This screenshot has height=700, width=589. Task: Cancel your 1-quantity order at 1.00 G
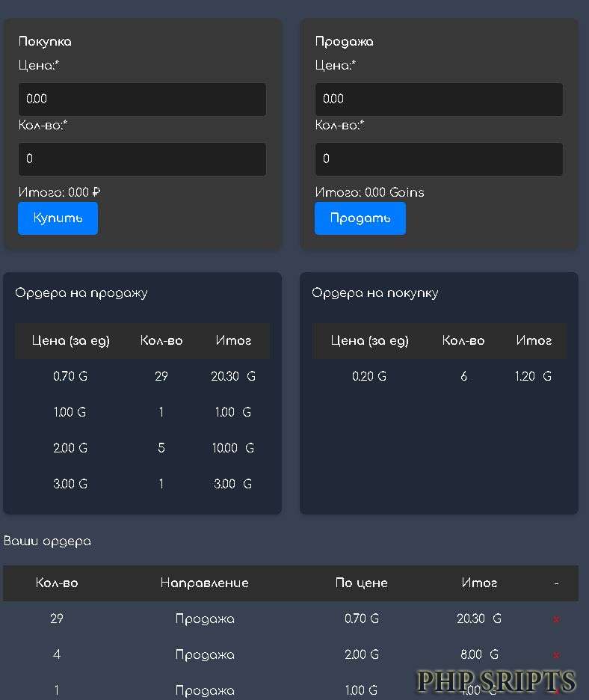pyautogui.click(x=556, y=691)
